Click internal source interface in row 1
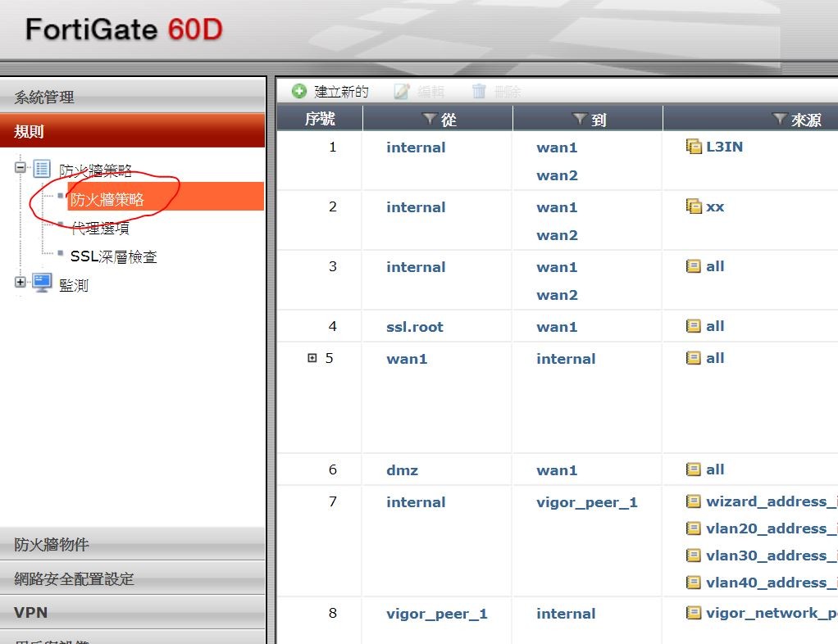 click(x=416, y=147)
